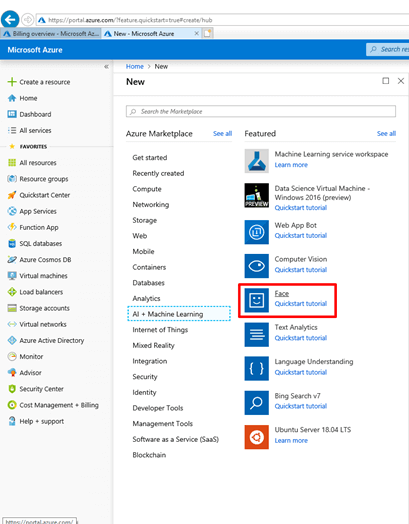
Task: Click the Dashboard sidebar icon
Action: (x=12, y=114)
